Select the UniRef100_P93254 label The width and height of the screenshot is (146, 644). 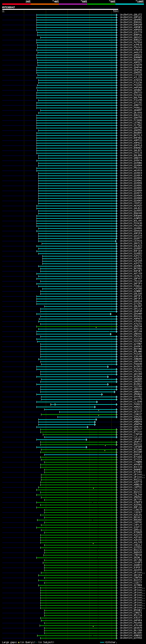pos(131,341)
